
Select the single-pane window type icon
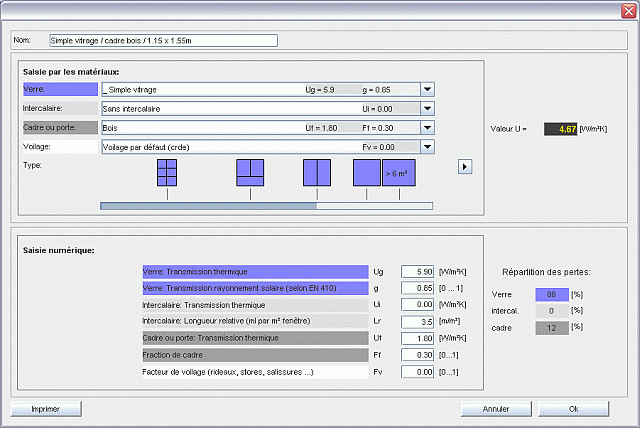366,174
